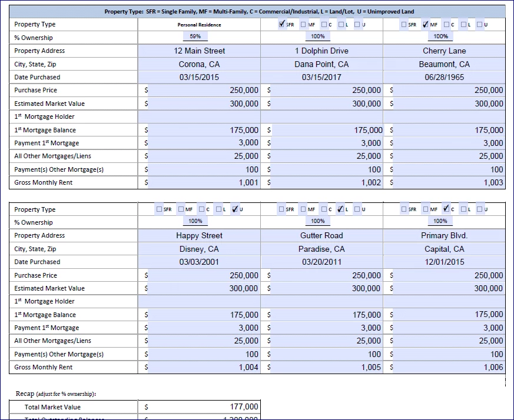Edit other mortgage payment for Primary Blvd.

pos(449,354)
